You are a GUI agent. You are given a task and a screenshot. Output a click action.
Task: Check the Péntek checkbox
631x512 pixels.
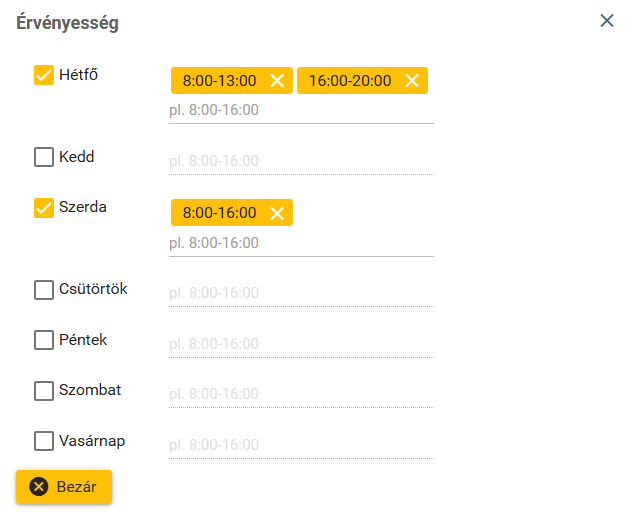(44, 340)
